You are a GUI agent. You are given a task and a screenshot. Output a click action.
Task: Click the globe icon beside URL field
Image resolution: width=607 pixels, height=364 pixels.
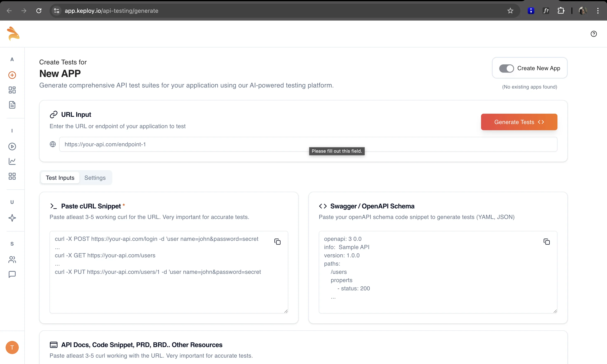click(x=53, y=144)
